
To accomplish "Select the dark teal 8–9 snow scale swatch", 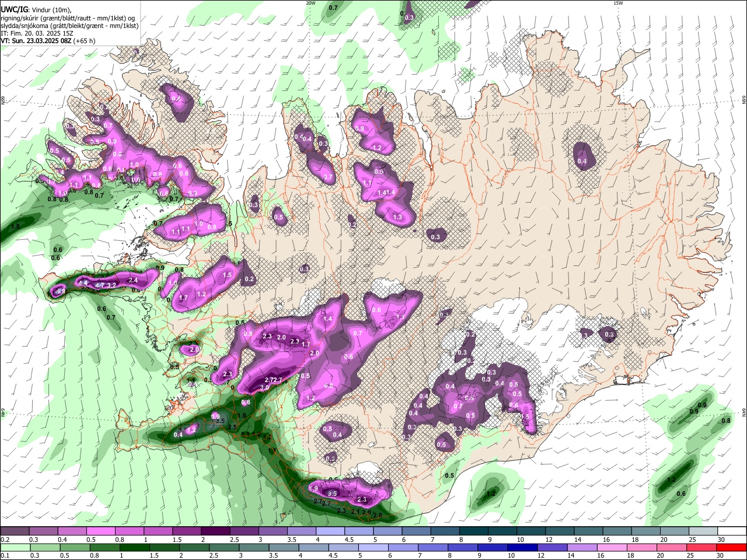I will coord(473,531).
